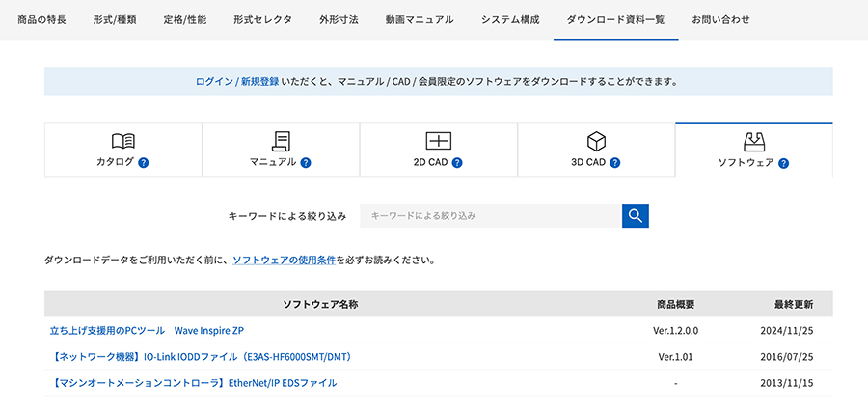Open help tooltip beside マニュアル
Viewport: 868px width, 412px height.
click(306, 163)
